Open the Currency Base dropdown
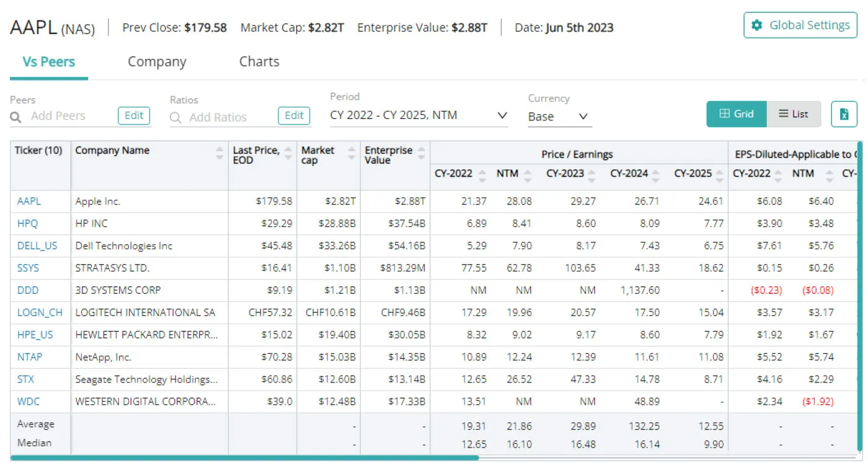This screenshot has width=868, height=468. [559, 117]
